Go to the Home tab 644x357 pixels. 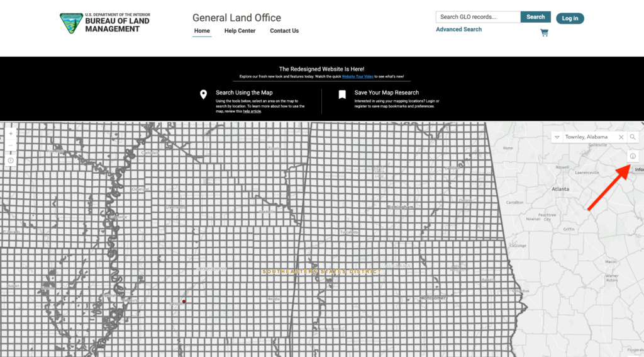click(x=202, y=31)
